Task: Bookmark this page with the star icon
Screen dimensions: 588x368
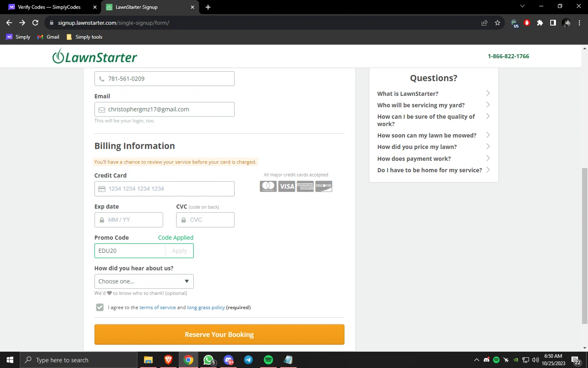Action: (x=497, y=23)
